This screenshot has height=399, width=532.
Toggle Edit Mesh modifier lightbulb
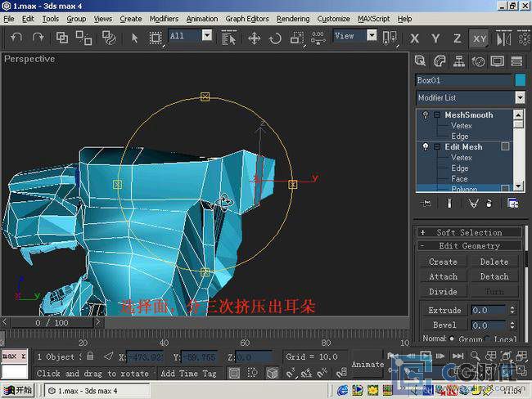[x=426, y=147]
